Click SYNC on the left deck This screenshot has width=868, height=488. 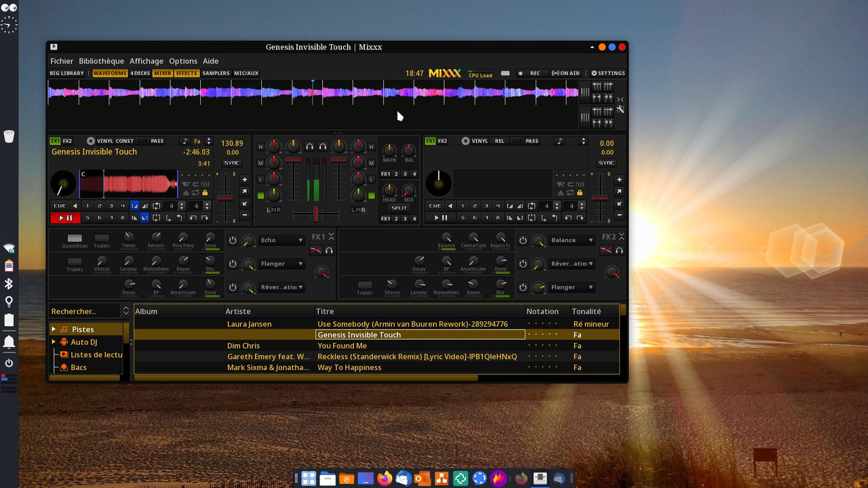[232, 163]
